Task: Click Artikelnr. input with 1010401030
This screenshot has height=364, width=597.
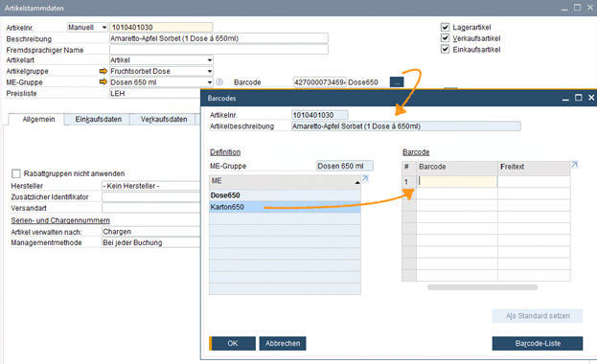Action: (x=161, y=28)
